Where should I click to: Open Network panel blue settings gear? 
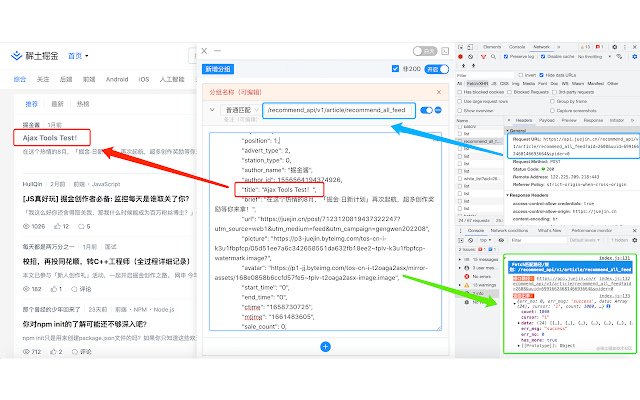point(635,57)
